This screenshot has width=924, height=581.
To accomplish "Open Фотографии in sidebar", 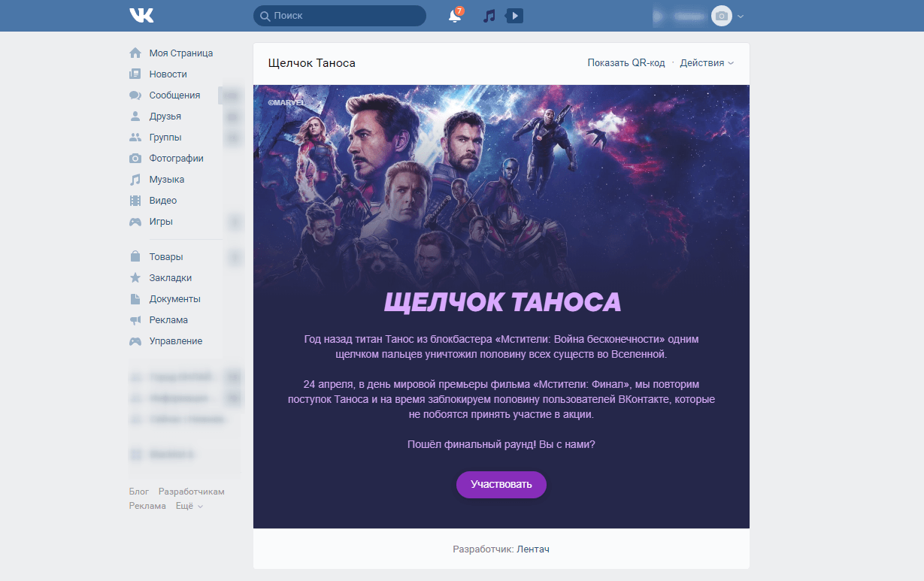I will point(176,159).
